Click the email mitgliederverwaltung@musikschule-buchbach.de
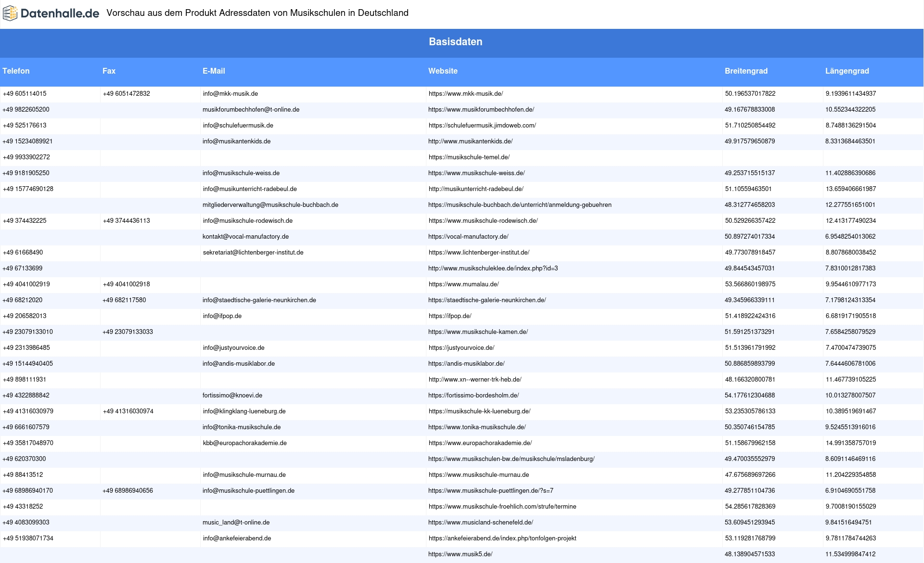This screenshot has width=924, height=563. coord(270,205)
